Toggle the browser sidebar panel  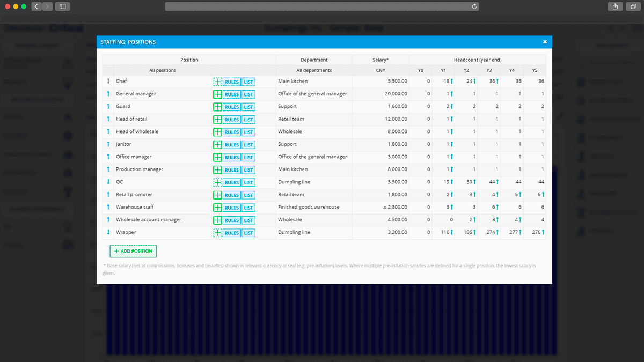click(x=63, y=6)
